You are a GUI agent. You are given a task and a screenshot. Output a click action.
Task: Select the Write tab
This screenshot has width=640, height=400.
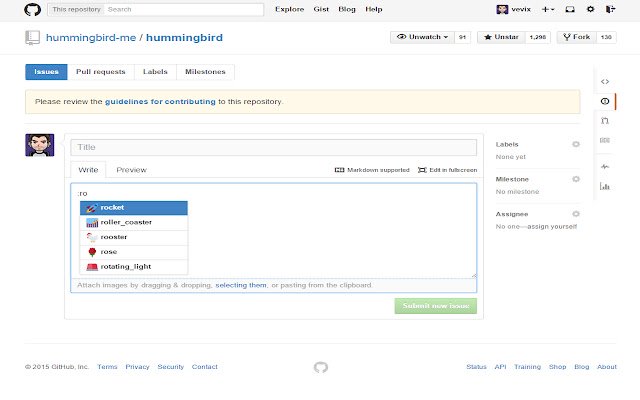pos(88,170)
